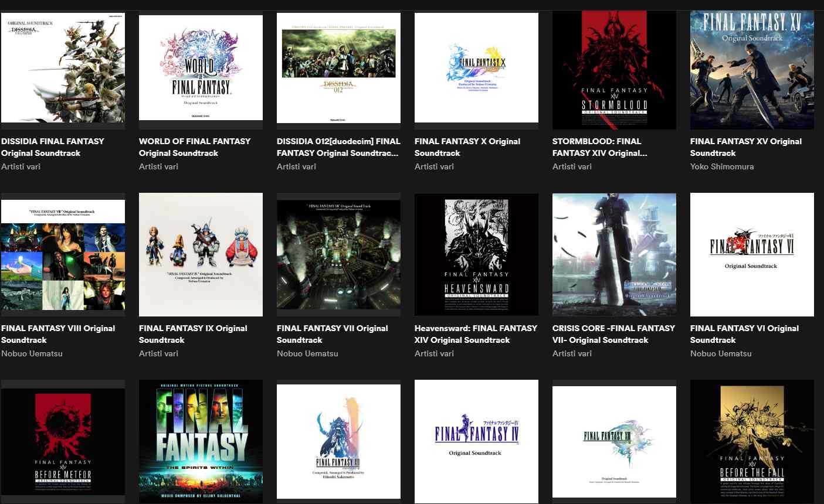Open the FINAL FANTASY VII album cover
Screen dimensions: 824x504
tap(338, 255)
